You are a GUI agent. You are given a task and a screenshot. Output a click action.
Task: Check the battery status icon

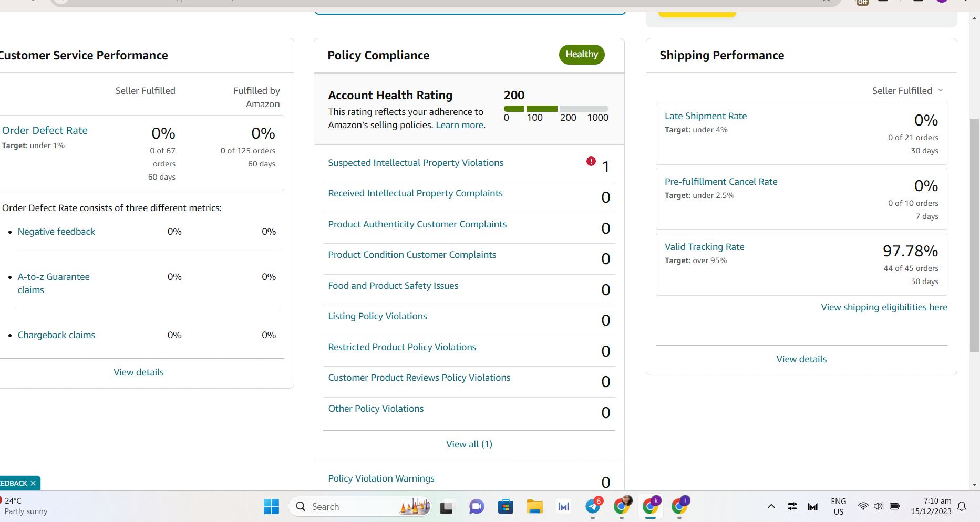click(x=895, y=506)
